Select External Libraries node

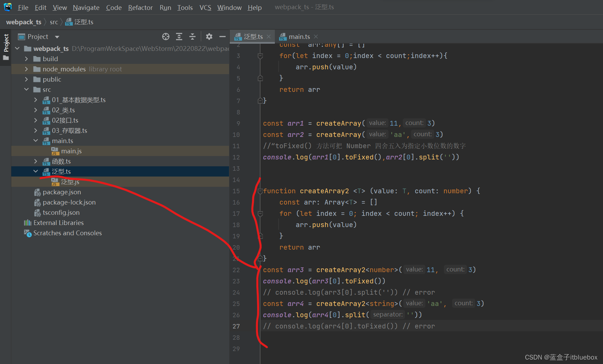120,223
